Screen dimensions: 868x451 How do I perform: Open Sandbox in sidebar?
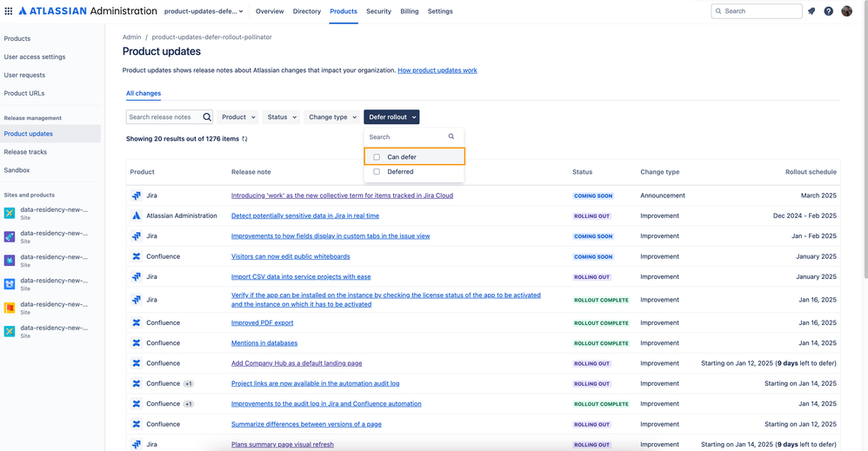pos(17,170)
